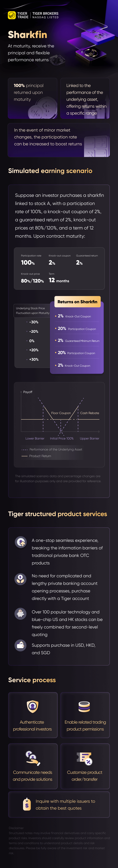
Task: Click the Knock-out price 80%/120% value
Action: [x=32, y=281]
